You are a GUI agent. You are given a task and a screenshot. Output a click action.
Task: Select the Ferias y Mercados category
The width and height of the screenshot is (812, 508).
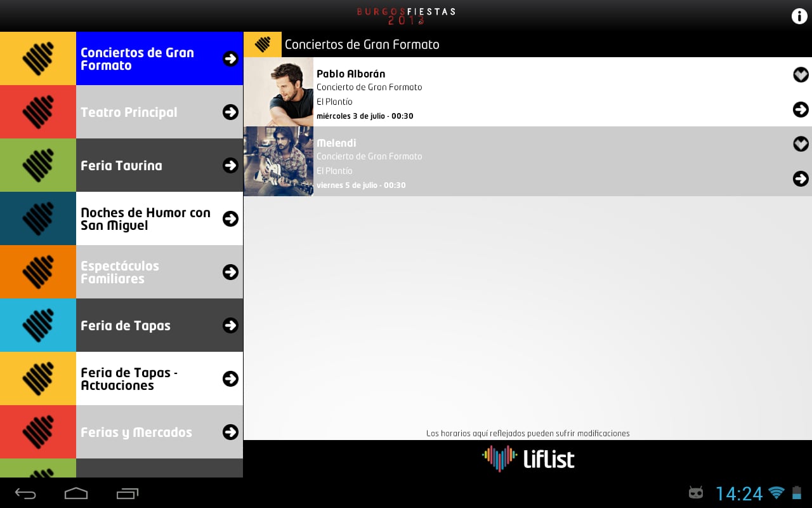click(122, 432)
